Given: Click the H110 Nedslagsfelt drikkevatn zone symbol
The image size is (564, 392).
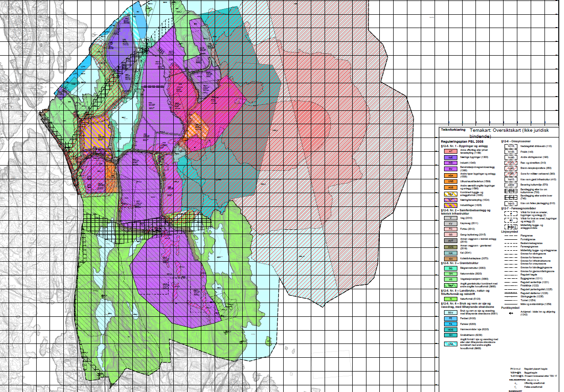Looking at the screenshot, I should [510, 147].
